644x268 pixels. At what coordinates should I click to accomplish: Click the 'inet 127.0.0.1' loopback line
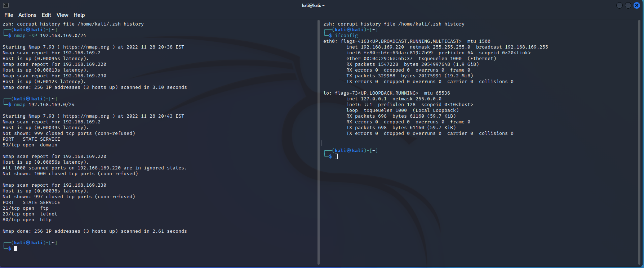click(x=394, y=99)
